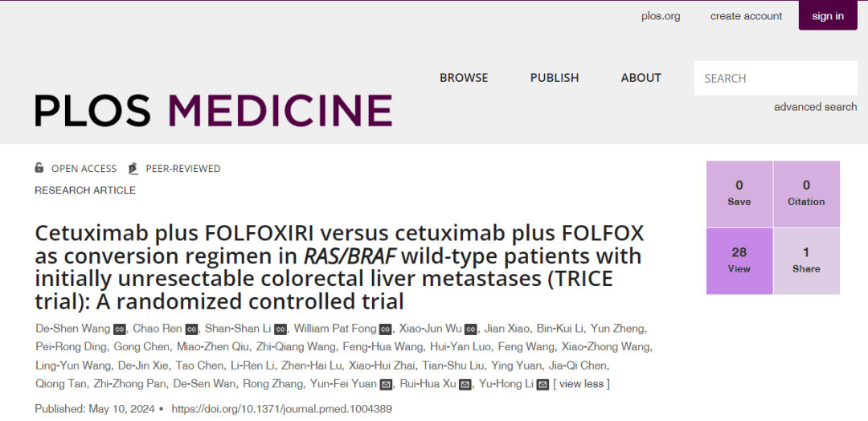Screen dimensions: 868x421
Task: Click the sign in button
Action: pos(828,16)
